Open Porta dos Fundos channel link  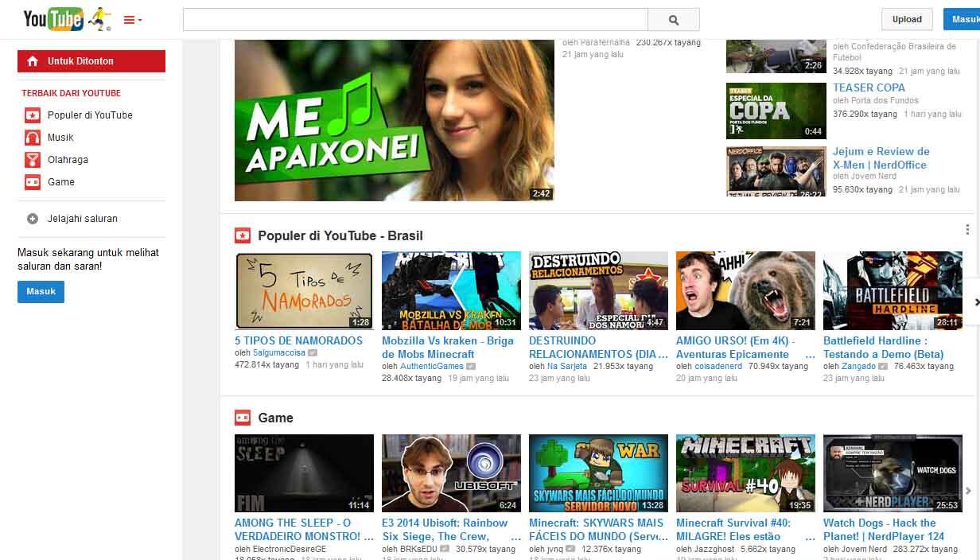click(885, 100)
